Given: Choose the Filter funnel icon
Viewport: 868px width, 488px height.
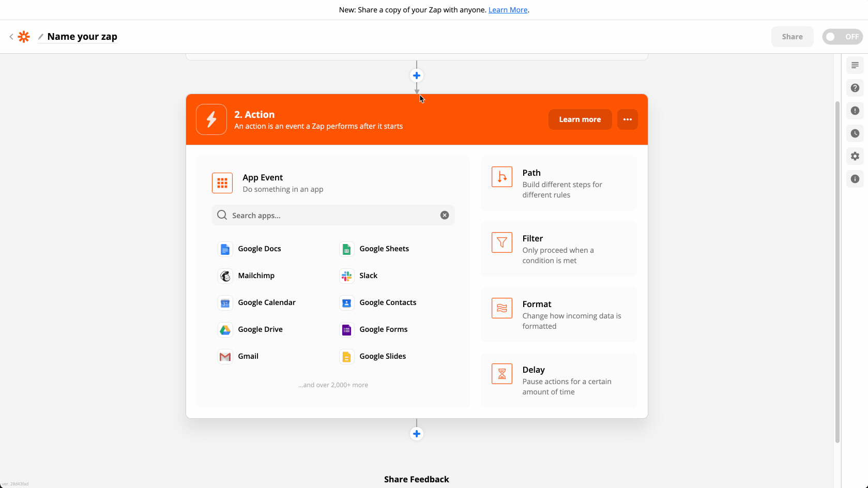Looking at the screenshot, I should pos(502,242).
